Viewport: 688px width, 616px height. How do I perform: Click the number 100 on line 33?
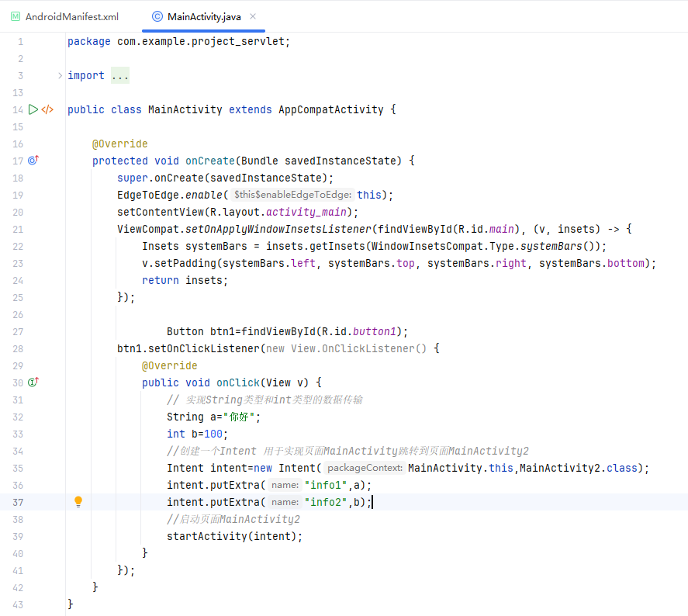(213, 434)
